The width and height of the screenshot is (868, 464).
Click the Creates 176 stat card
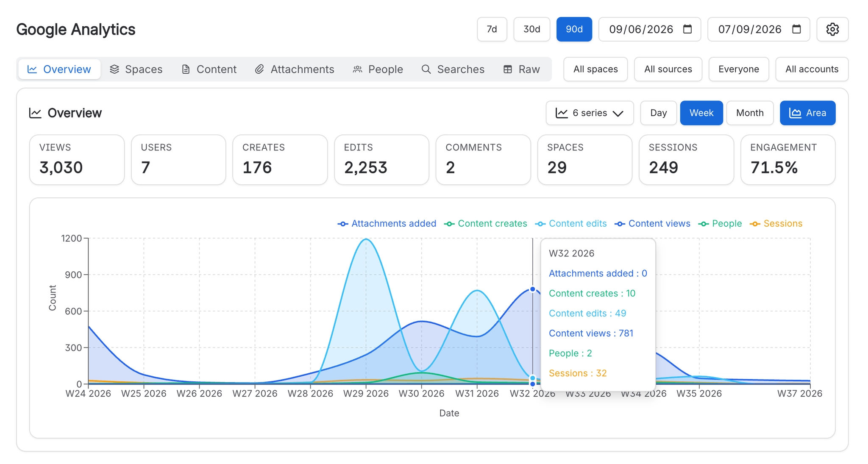pos(280,160)
